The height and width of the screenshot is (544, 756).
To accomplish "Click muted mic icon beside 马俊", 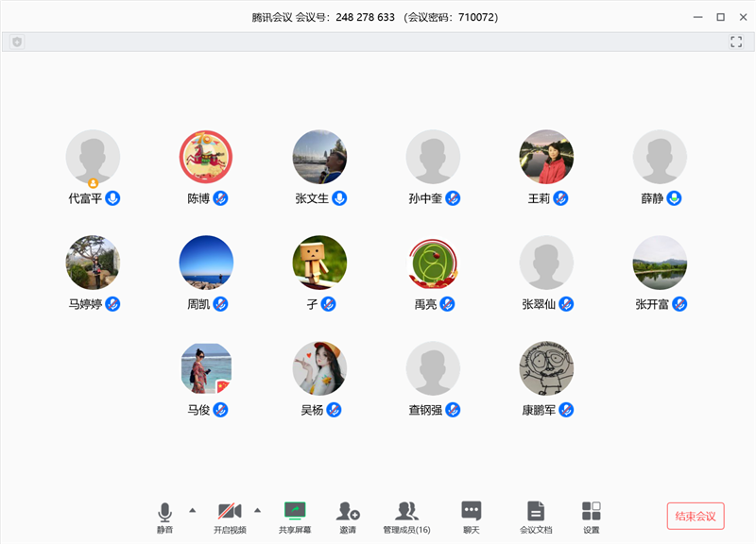I will tap(220, 410).
